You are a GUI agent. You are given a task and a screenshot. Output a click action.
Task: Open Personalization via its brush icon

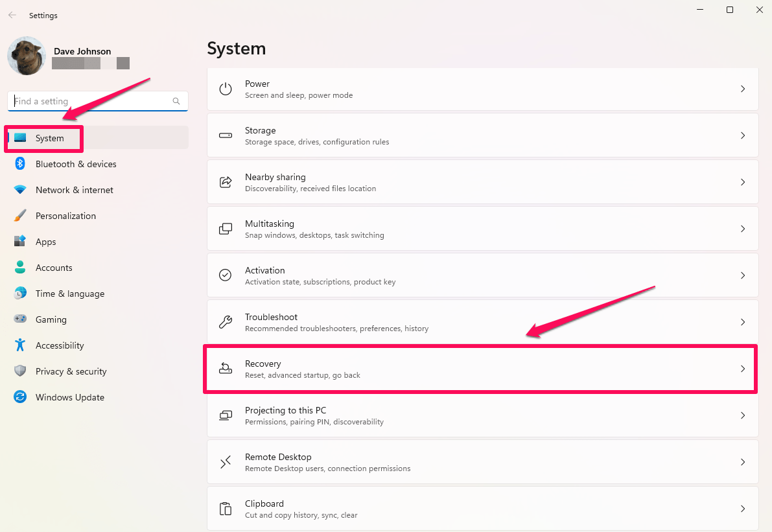[19, 216]
